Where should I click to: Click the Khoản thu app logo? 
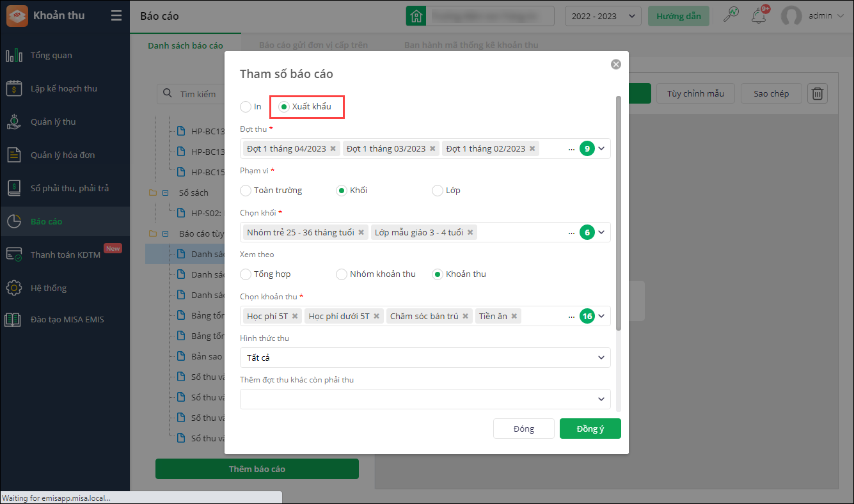coord(17,16)
